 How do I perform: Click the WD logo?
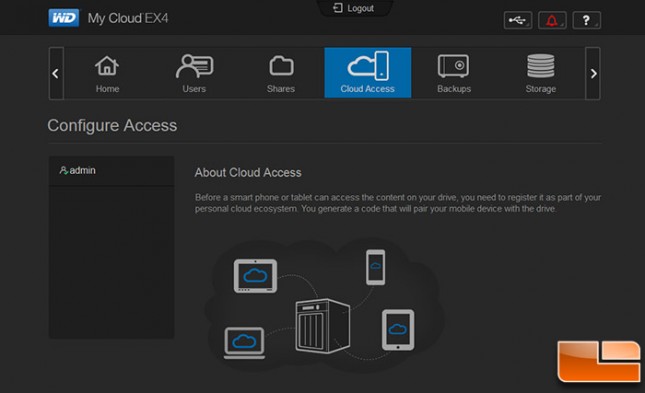point(64,18)
